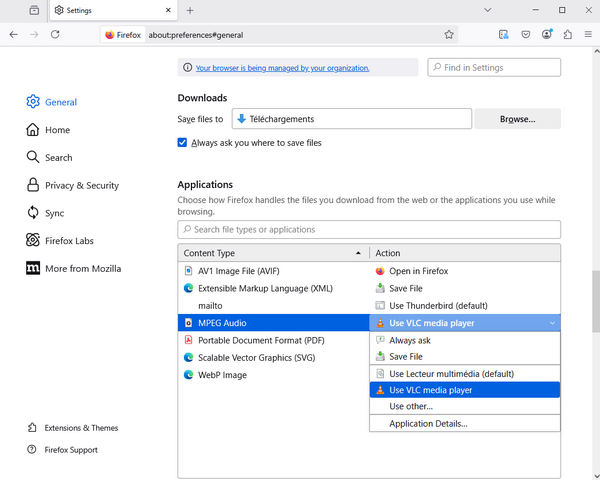
Task: Select the AV1 Image File (AVIF) row
Action: click(x=274, y=271)
